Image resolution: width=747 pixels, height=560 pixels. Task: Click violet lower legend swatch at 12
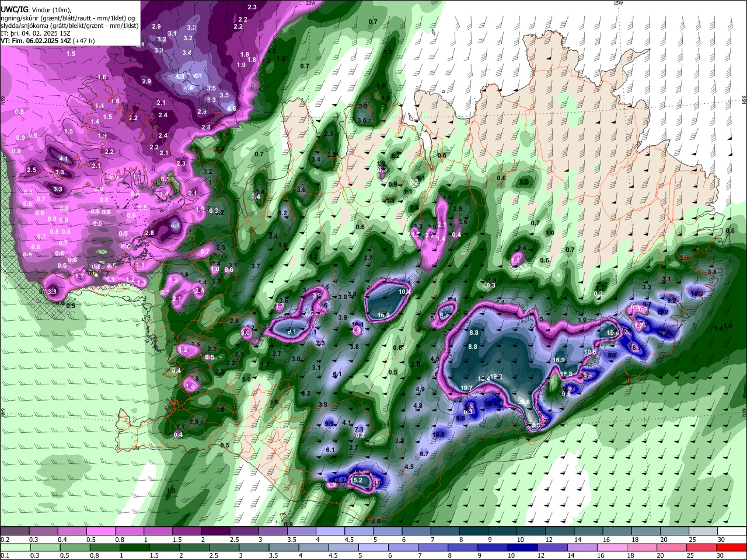551,547
